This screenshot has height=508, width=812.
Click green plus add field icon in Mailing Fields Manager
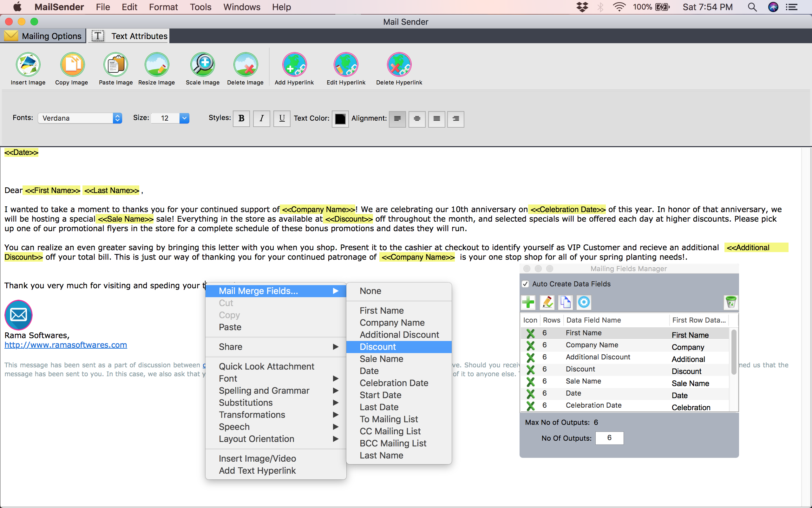coord(528,302)
